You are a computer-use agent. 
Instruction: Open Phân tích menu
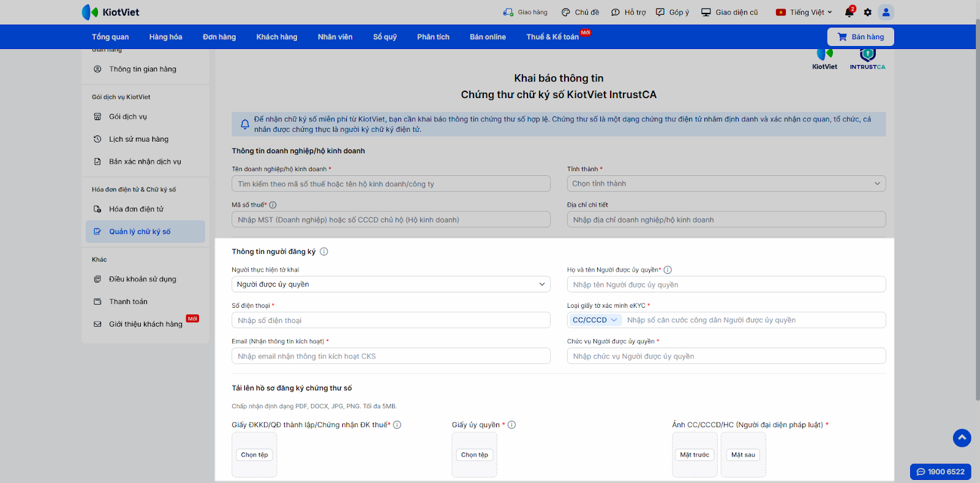(x=433, y=37)
